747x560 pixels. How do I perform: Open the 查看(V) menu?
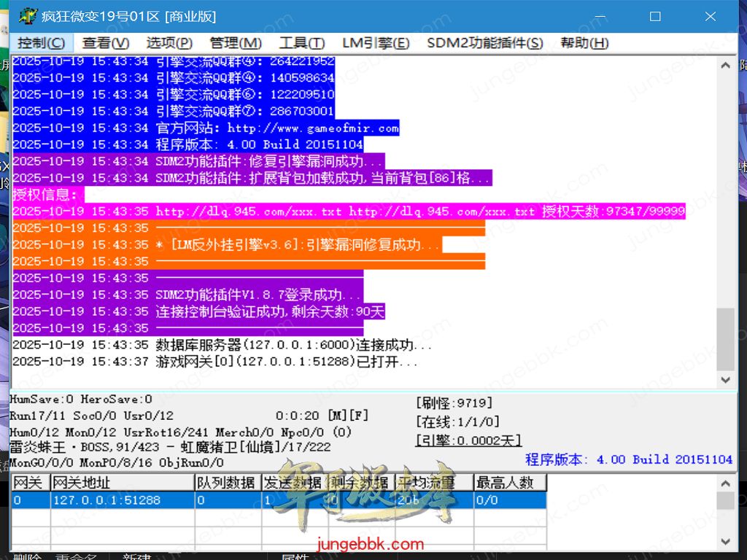tap(106, 43)
